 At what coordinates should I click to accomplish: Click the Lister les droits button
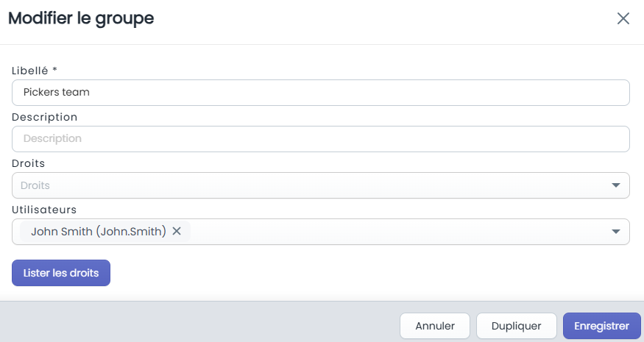click(x=61, y=273)
